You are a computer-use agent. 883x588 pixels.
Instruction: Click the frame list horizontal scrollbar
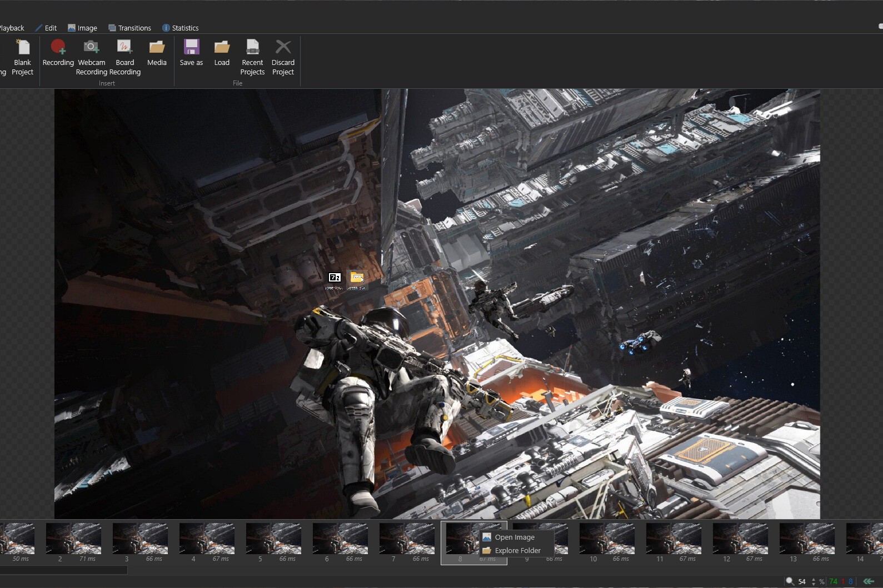point(63,570)
